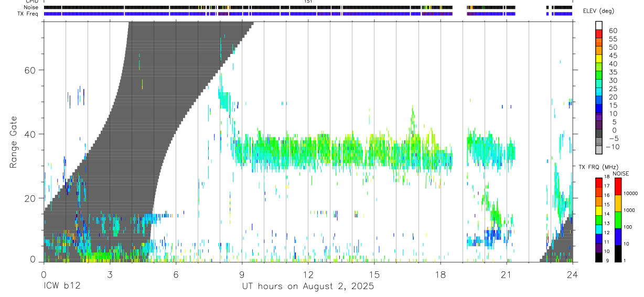Click the "3" tick on UT hours axis
Screen dimensions: 644x297
pyautogui.click(x=110, y=274)
